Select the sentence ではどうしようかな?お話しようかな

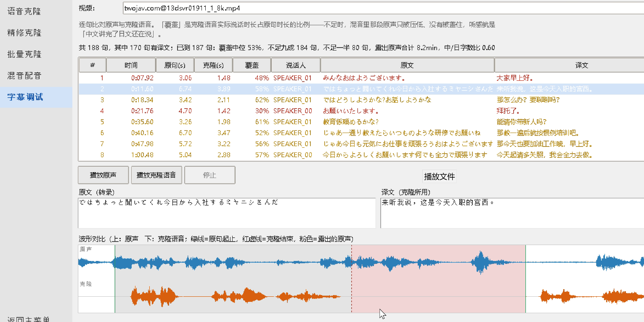(377, 100)
